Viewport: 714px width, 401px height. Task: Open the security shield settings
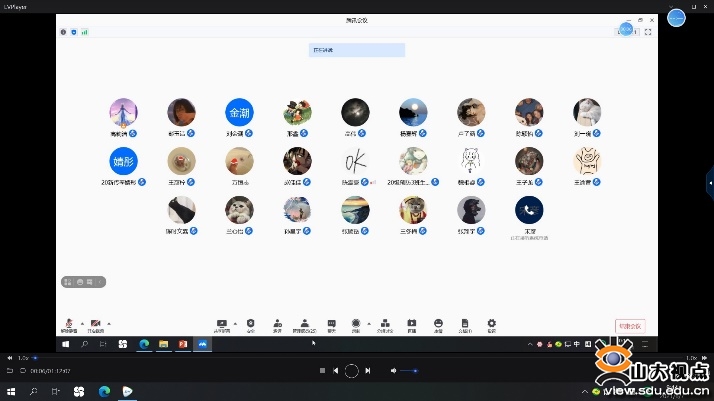coord(250,324)
